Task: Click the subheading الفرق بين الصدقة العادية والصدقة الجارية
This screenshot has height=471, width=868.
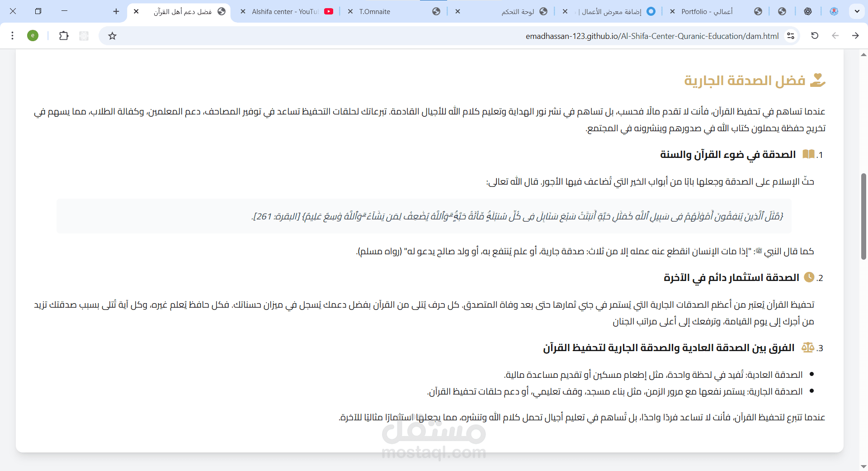Action: pos(669,348)
